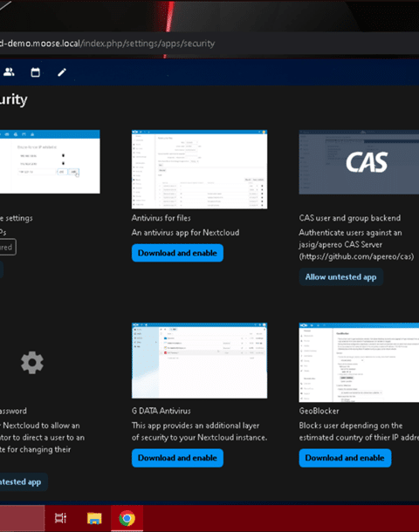Download and enable GeoBlocker
The image size is (419, 532).
[x=345, y=458]
